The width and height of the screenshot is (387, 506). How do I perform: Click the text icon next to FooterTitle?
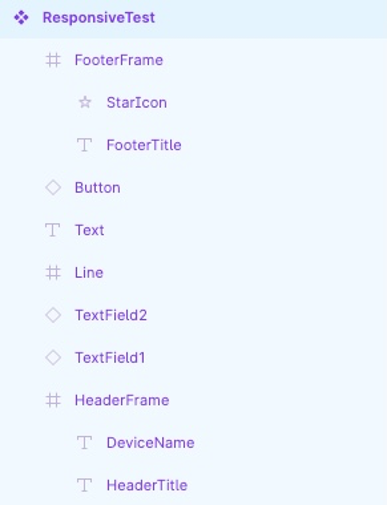pos(84,145)
